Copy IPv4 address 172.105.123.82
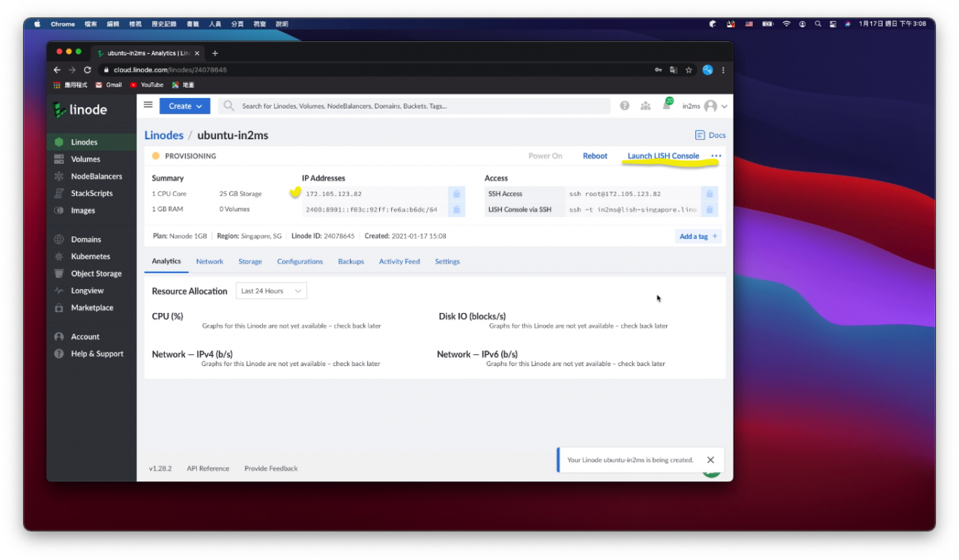The height and width of the screenshot is (560, 959). pos(456,194)
